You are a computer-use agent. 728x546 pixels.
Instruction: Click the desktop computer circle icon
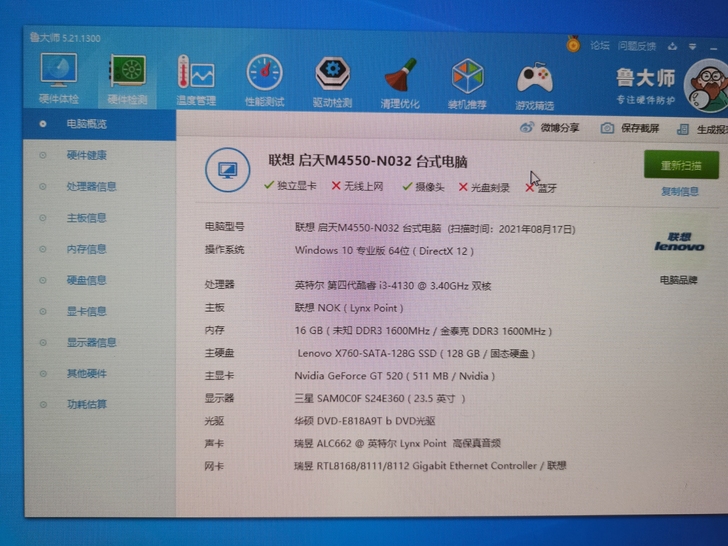click(x=228, y=170)
